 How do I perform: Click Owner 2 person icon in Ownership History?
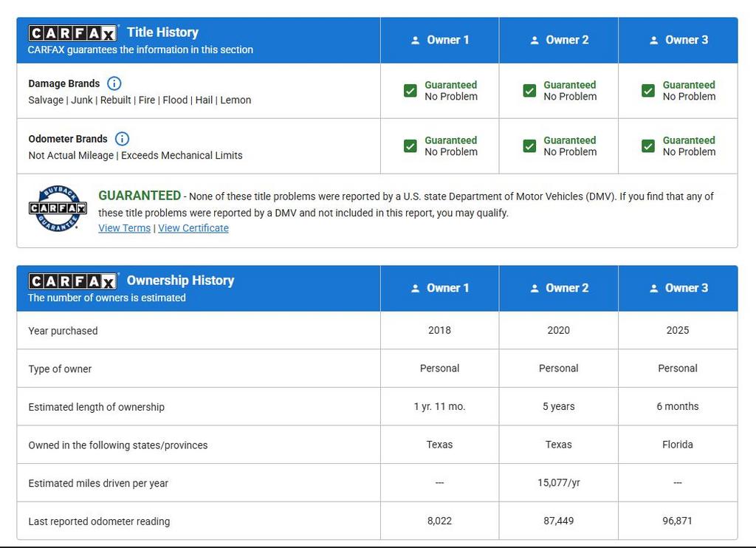535,289
